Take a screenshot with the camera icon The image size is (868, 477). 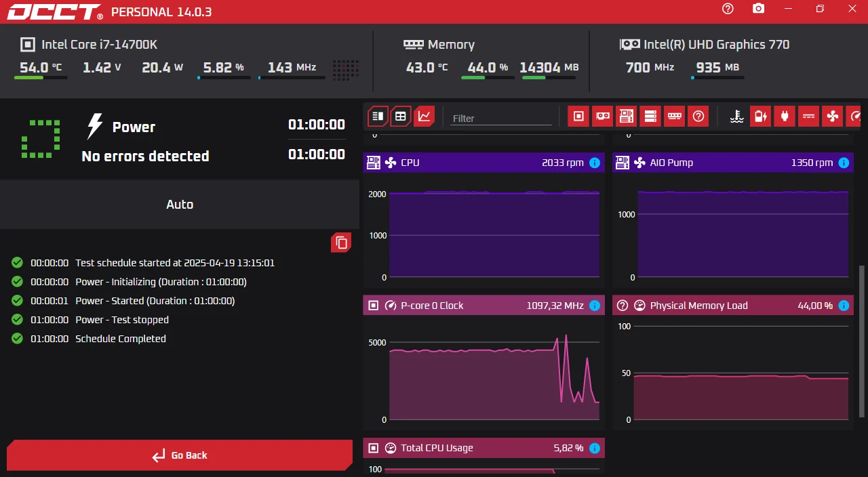(759, 9)
